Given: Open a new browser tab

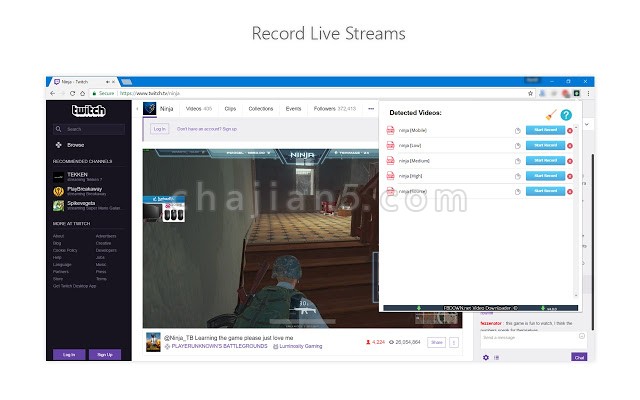Looking at the screenshot, I should coord(127,82).
